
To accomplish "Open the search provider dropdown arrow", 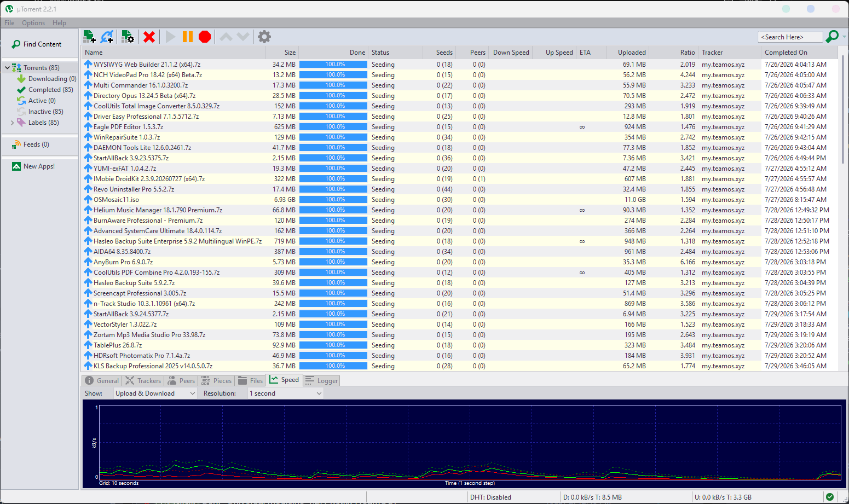I will pyautogui.click(x=845, y=37).
